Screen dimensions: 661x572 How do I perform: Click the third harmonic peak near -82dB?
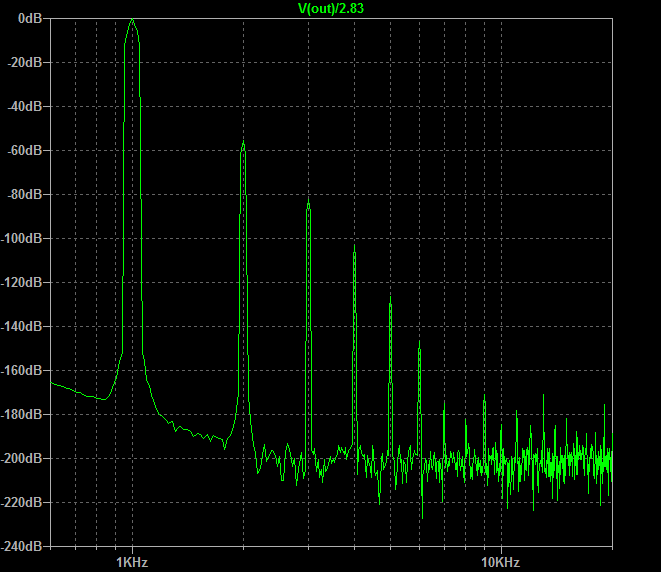309,199
